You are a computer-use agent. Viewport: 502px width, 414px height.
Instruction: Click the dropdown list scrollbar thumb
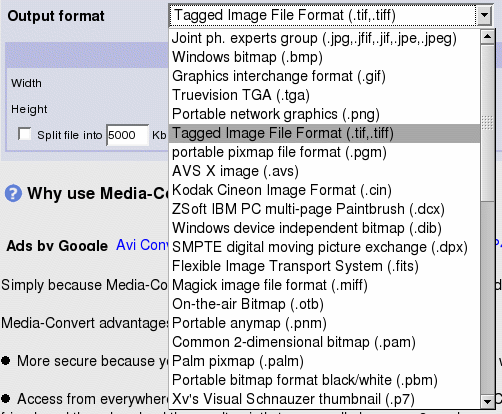pos(488,123)
